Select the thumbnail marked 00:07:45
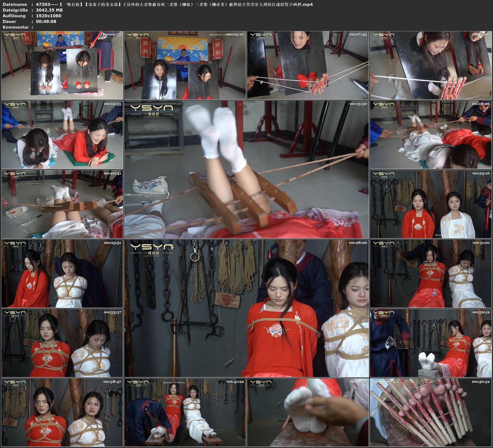The image size is (493, 448). tap(308, 65)
